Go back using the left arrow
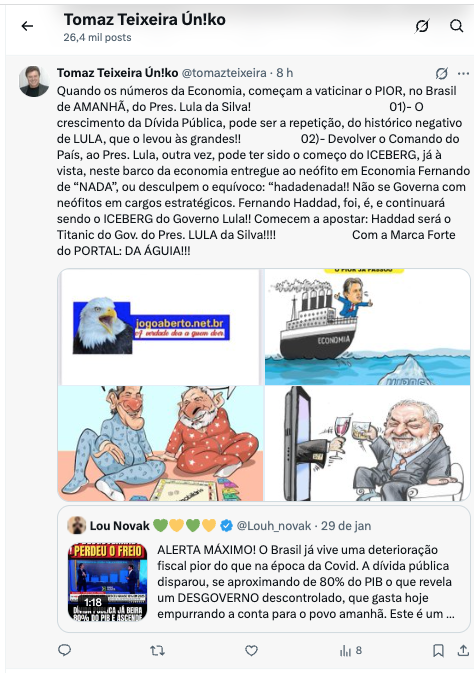The width and height of the screenshot is (474, 673). [27, 26]
